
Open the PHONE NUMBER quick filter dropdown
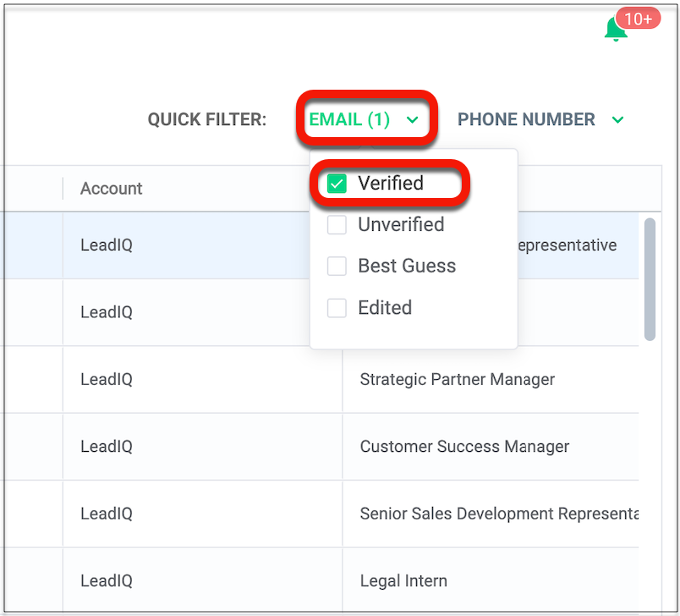[x=526, y=119]
